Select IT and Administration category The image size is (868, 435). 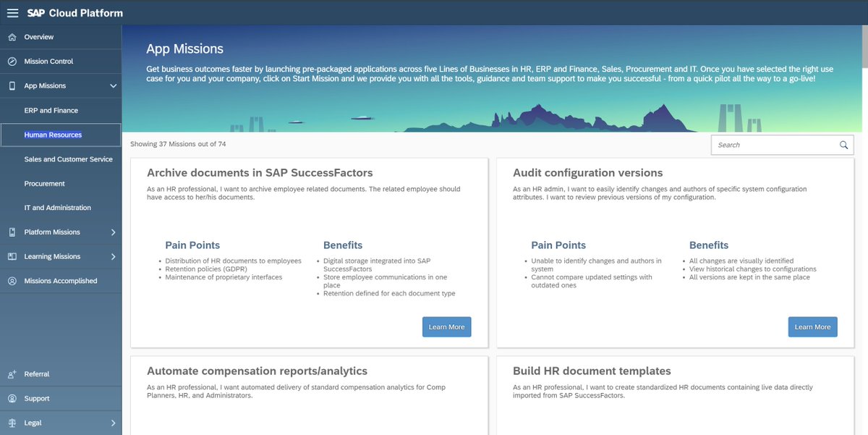61,208
